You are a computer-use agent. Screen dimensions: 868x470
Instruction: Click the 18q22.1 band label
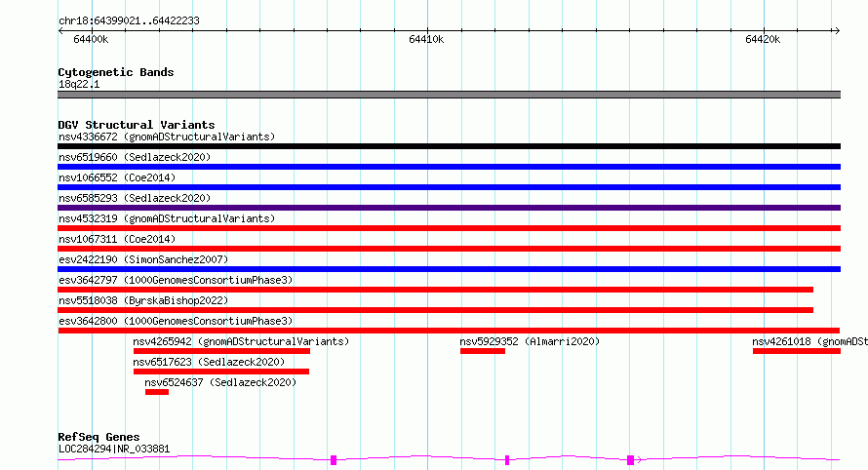[79, 84]
